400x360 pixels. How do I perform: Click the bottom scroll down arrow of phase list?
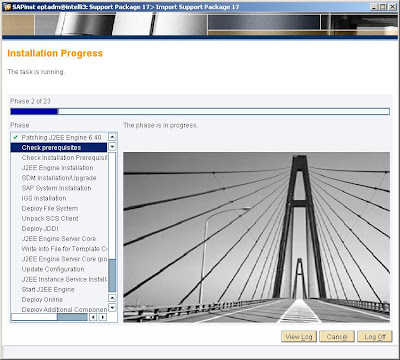(112, 308)
